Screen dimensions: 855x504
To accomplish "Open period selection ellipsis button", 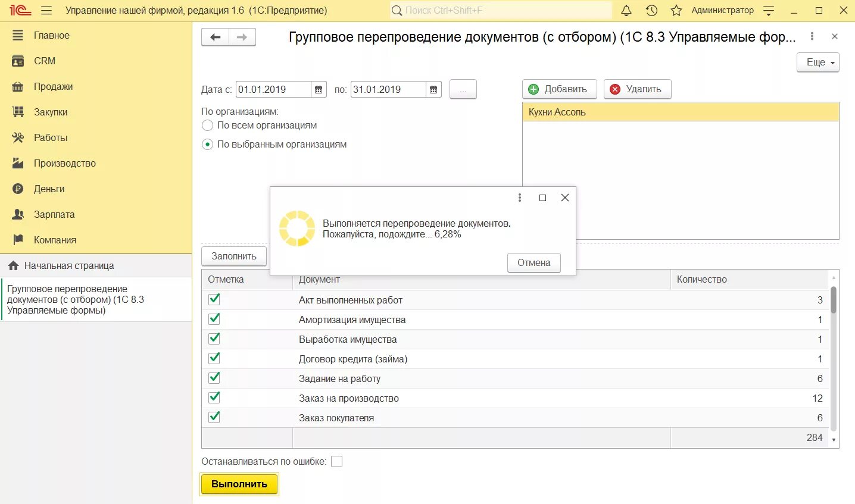I will tap(463, 89).
